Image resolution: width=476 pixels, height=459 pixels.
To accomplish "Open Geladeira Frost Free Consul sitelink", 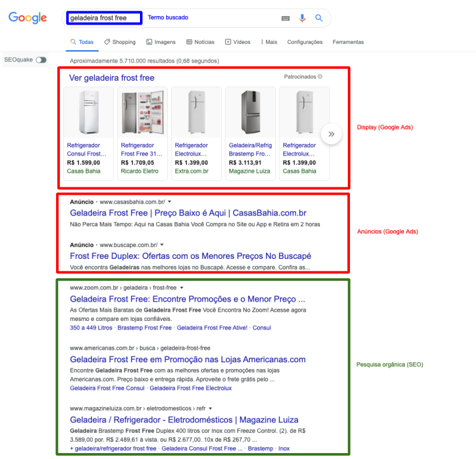I will (x=107, y=388).
